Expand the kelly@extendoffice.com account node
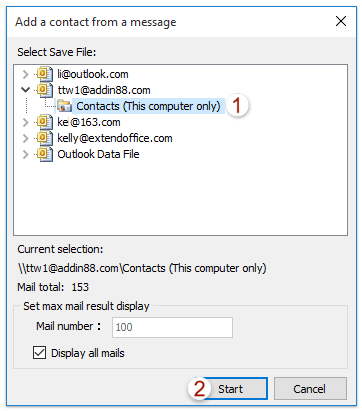This screenshot has height=411, width=362. [25, 138]
